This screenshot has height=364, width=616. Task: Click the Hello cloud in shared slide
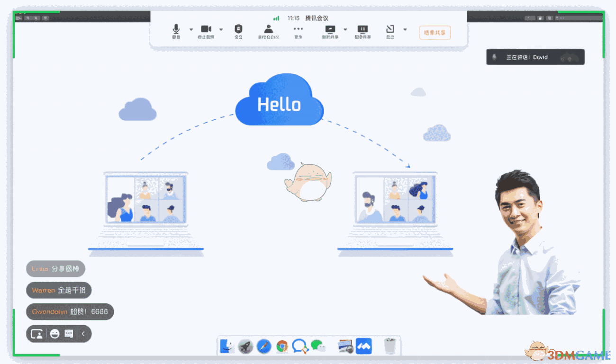click(x=280, y=99)
